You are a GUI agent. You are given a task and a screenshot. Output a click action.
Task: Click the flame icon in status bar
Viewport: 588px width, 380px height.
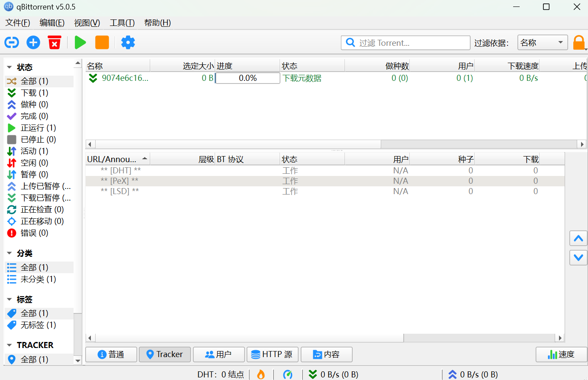pos(261,374)
